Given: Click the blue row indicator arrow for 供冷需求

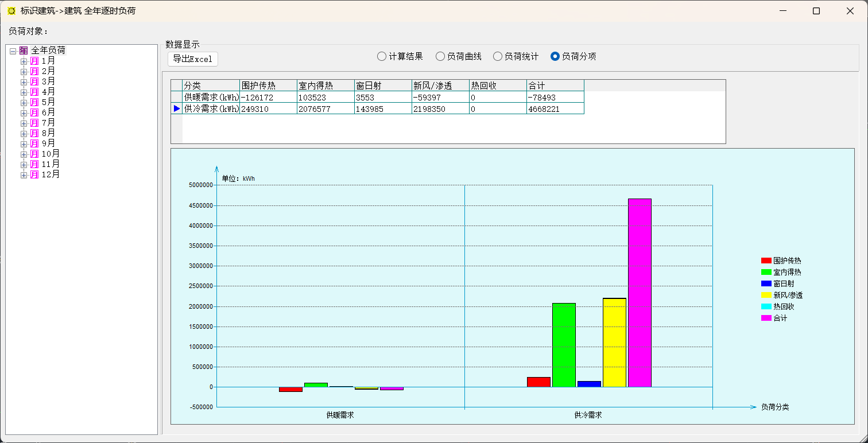Looking at the screenshot, I should pos(177,108).
